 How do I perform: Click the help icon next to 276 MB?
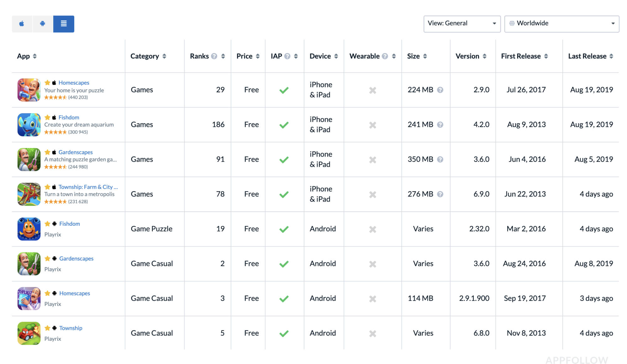coord(440,194)
